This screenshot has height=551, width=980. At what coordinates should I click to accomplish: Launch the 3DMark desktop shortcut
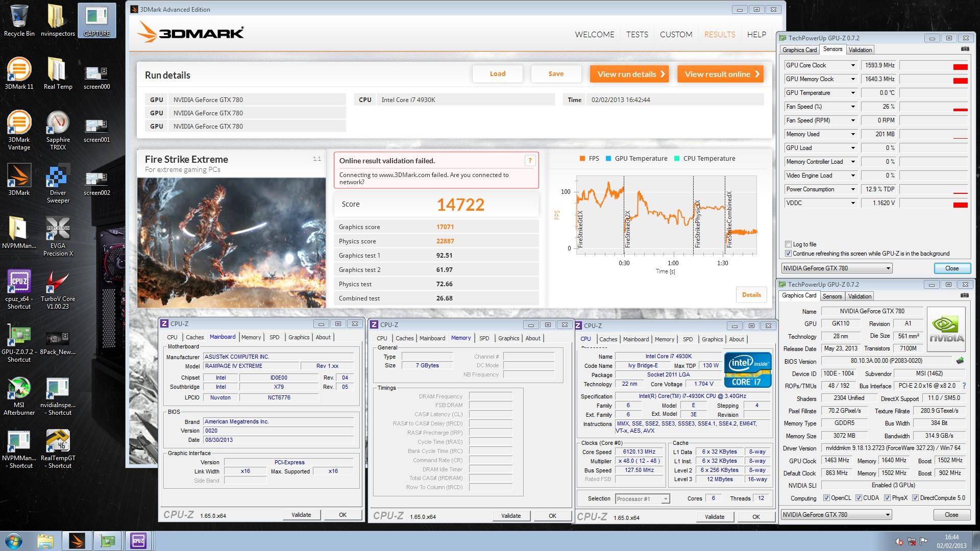[x=19, y=180]
